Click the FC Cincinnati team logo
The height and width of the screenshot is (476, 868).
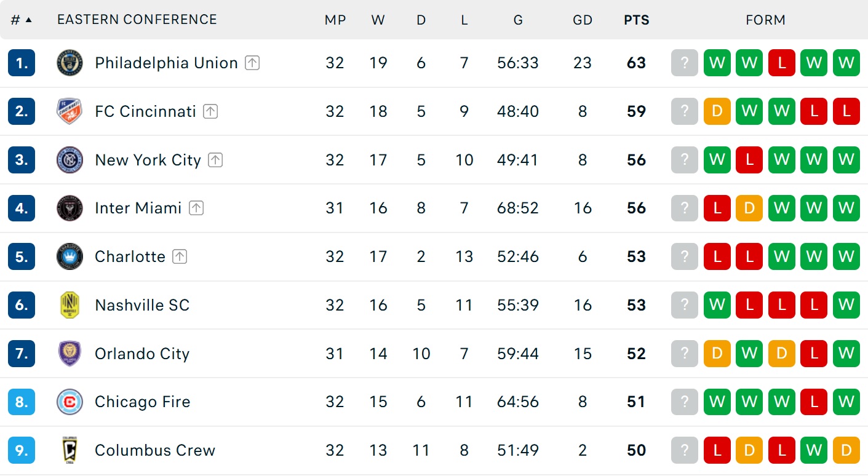pyautogui.click(x=70, y=111)
